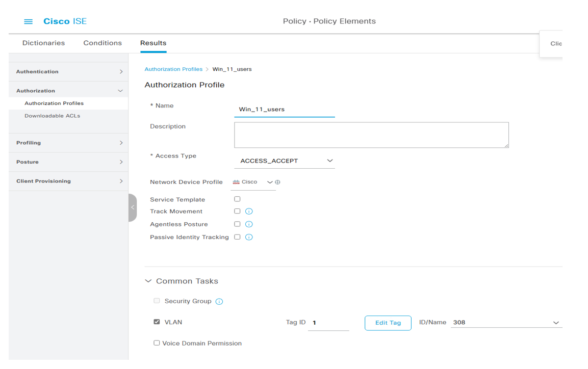Viewport: 588px width, 369px height.
Task: Click the info icon beside Passive Identity Tracking
Action: [248, 236]
